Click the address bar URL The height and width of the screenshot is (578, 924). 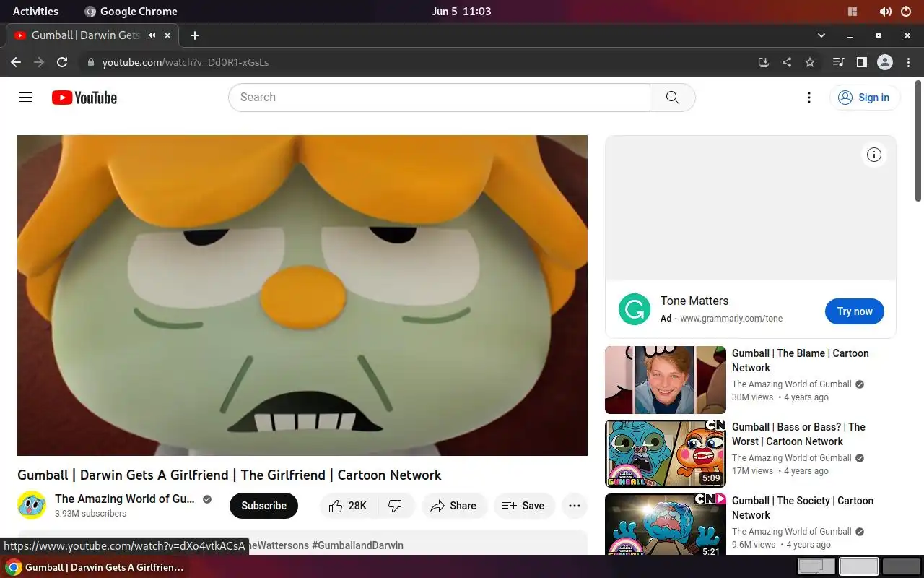coord(186,62)
